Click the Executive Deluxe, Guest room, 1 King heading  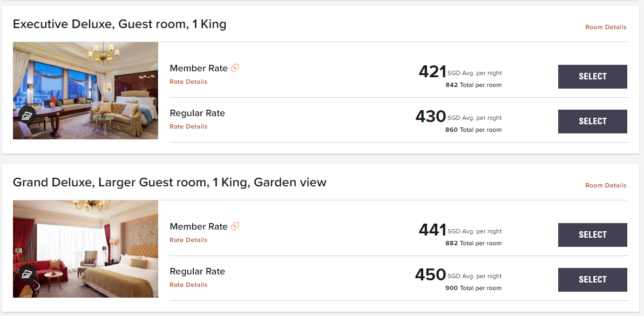[x=119, y=24]
